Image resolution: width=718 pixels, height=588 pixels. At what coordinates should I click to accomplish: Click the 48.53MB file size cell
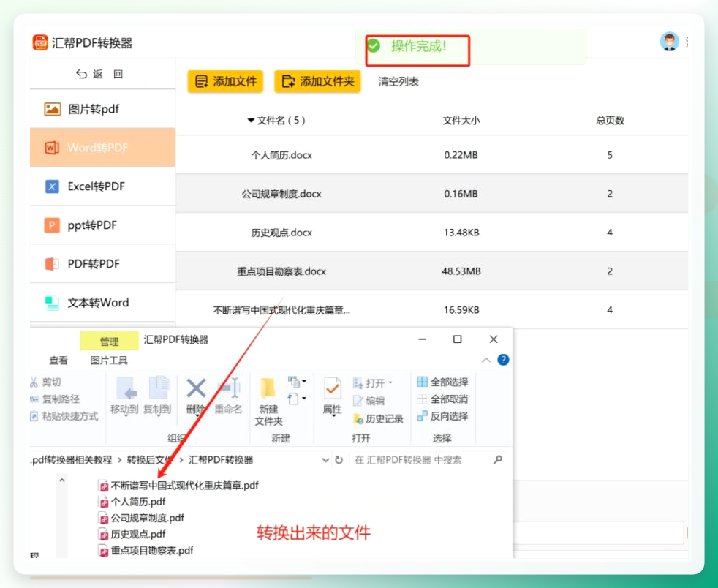click(461, 271)
